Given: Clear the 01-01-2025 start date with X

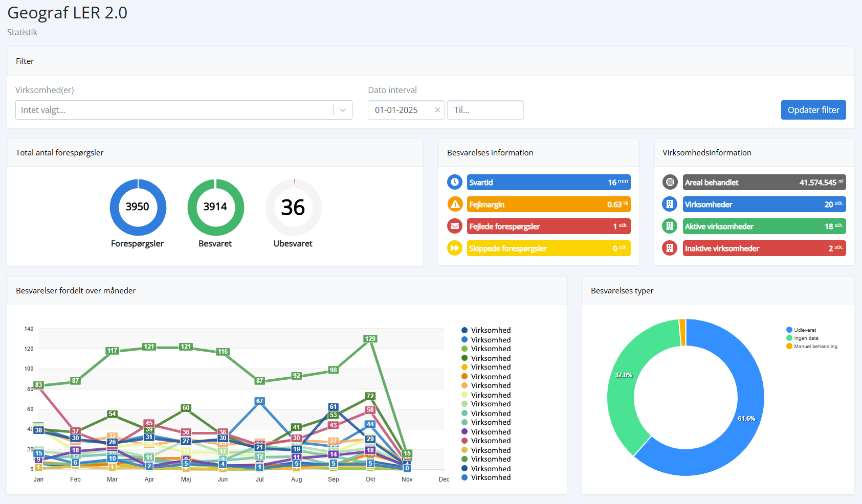Looking at the screenshot, I should 437,110.
